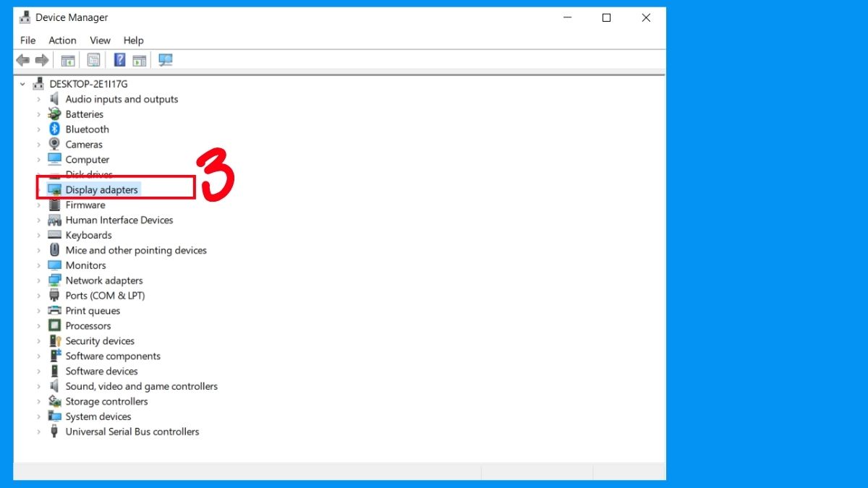The width and height of the screenshot is (868, 488).
Task: Select the highlighted Display adapters label
Action: 101,189
